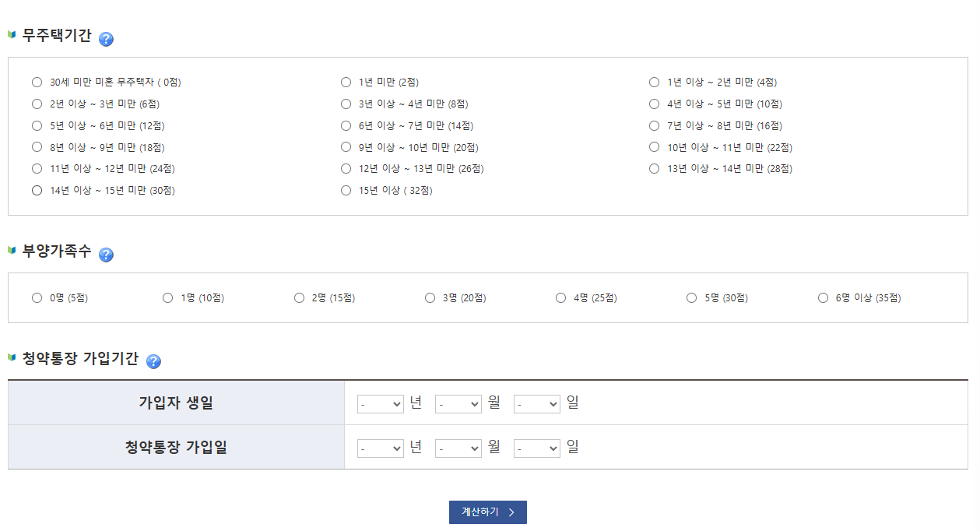
Task: Select 3명 (20점) for 부양가족수
Action: tap(429, 297)
